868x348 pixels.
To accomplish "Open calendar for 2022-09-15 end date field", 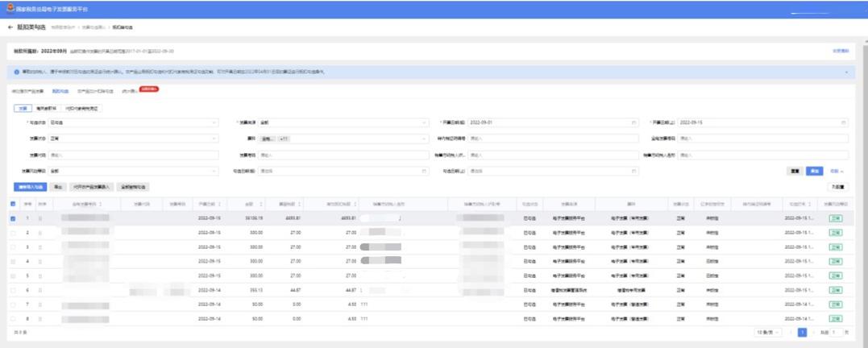I will pyautogui.click(x=844, y=122).
